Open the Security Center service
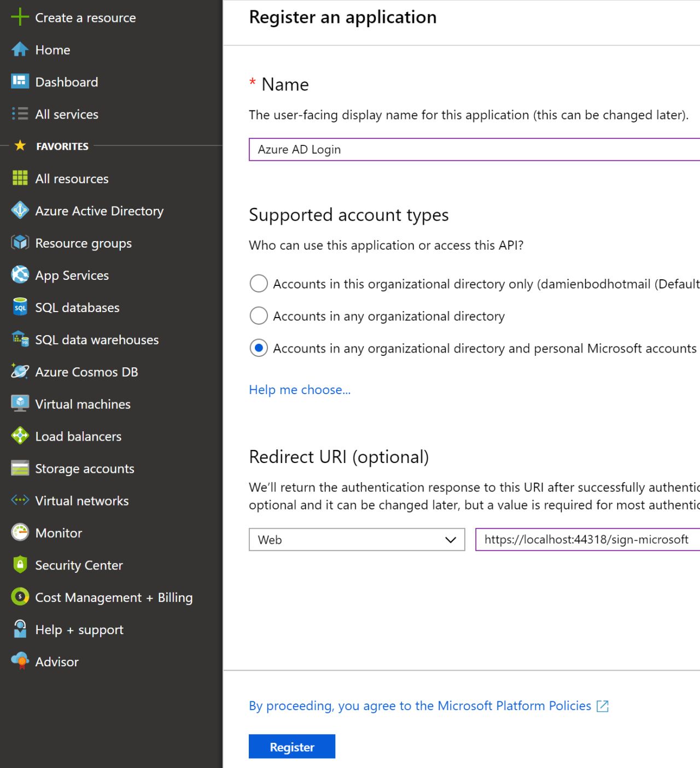This screenshot has height=768, width=700. click(79, 565)
